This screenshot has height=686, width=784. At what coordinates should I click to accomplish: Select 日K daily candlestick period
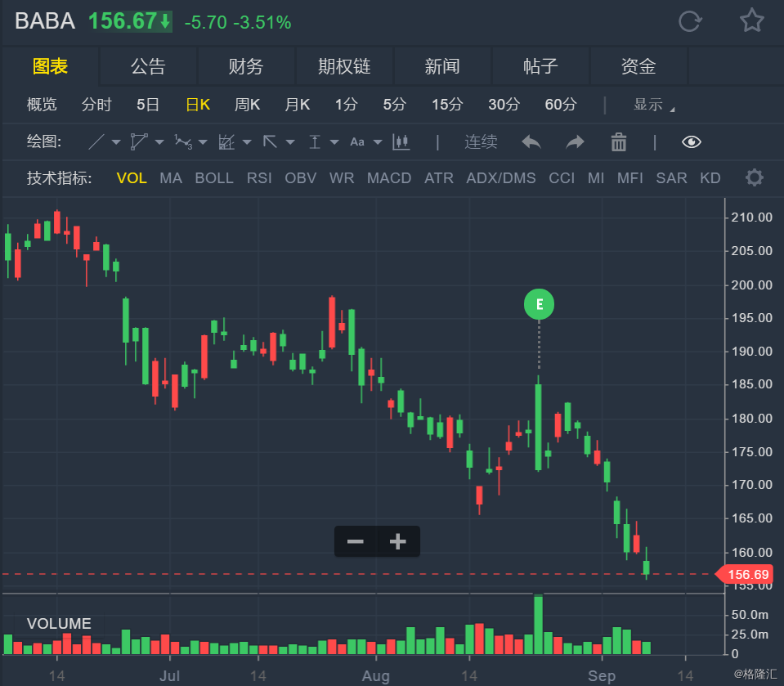coord(198,105)
